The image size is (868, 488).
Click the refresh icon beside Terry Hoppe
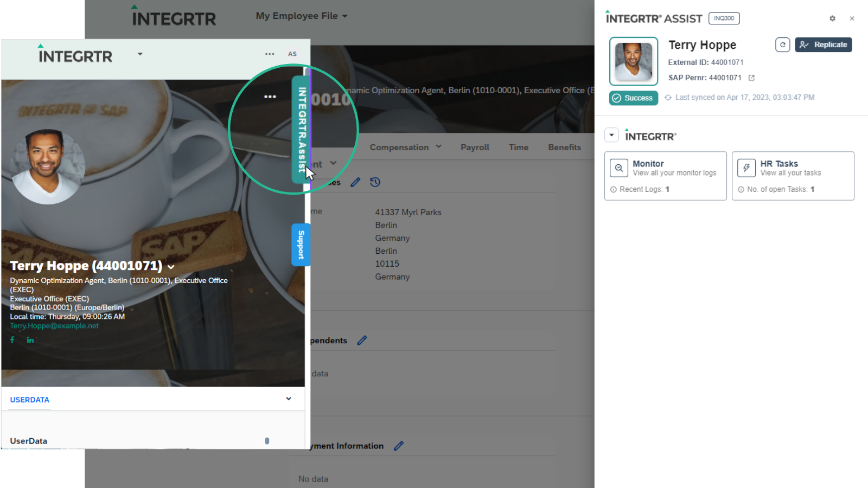tap(782, 44)
